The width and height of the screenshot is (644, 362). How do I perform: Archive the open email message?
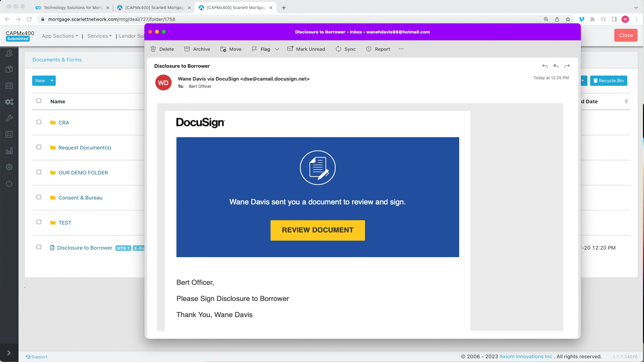(197, 49)
